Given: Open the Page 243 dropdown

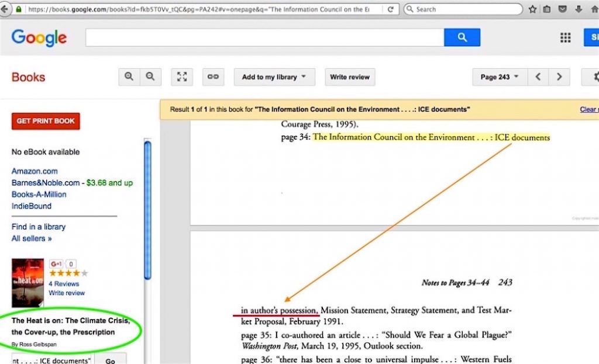Looking at the screenshot, I should pyautogui.click(x=500, y=77).
